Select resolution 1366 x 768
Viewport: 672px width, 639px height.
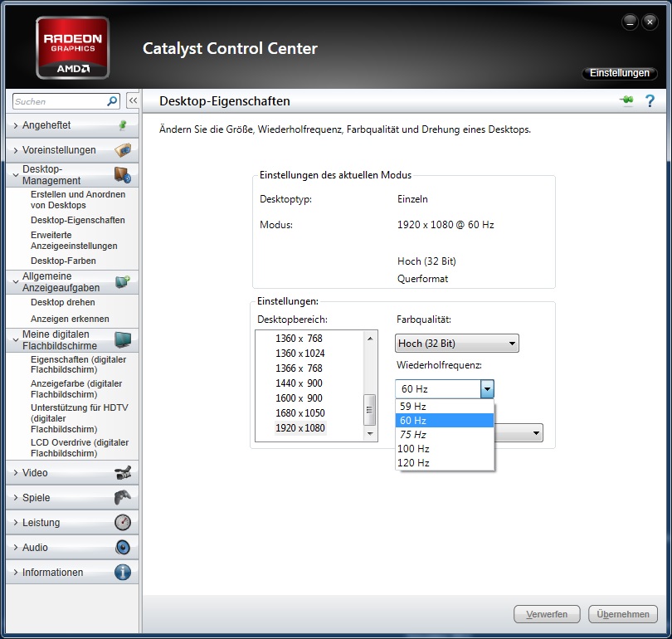point(299,368)
